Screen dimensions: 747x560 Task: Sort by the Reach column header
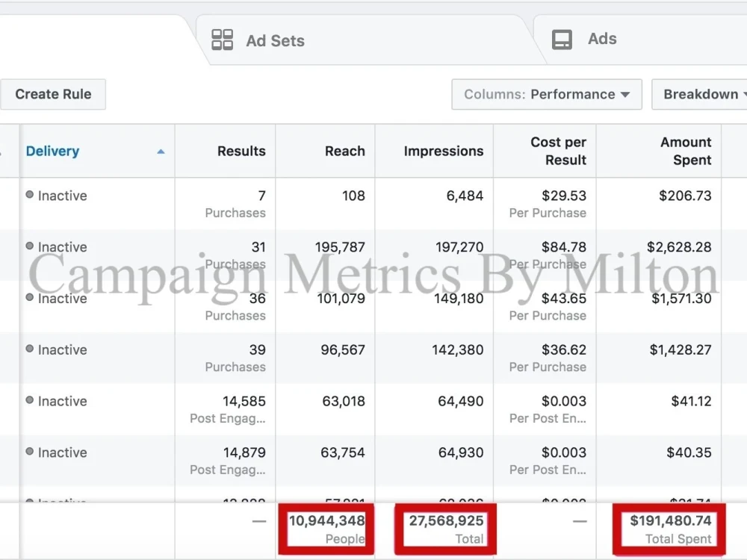[345, 151]
